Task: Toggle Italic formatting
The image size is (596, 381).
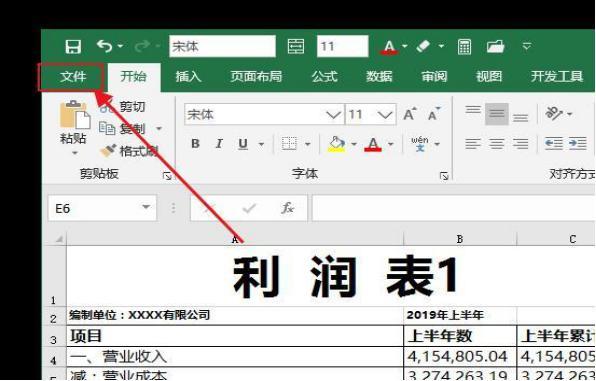Action: point(219,144)
